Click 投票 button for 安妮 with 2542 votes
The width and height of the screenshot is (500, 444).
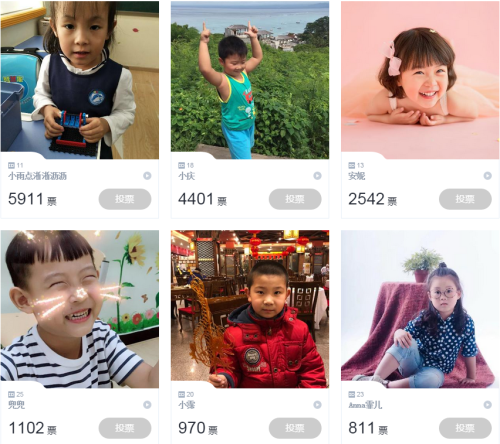pos(465,199)
